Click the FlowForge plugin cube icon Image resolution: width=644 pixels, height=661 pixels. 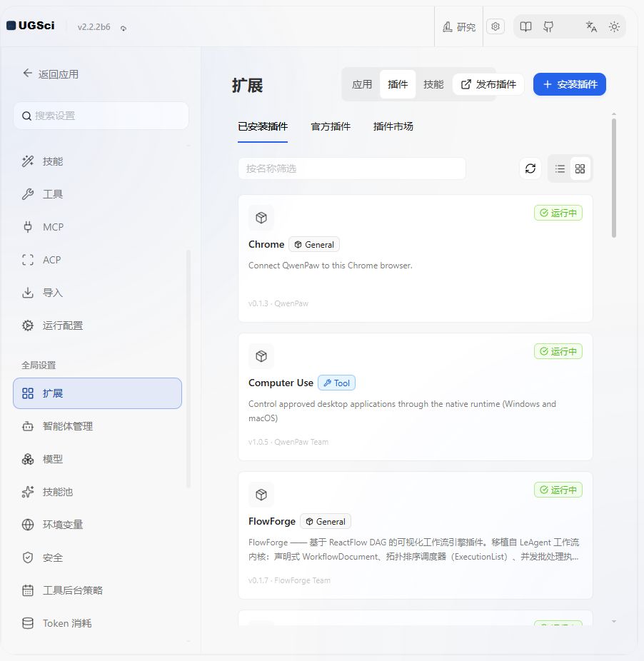point(261,495)
